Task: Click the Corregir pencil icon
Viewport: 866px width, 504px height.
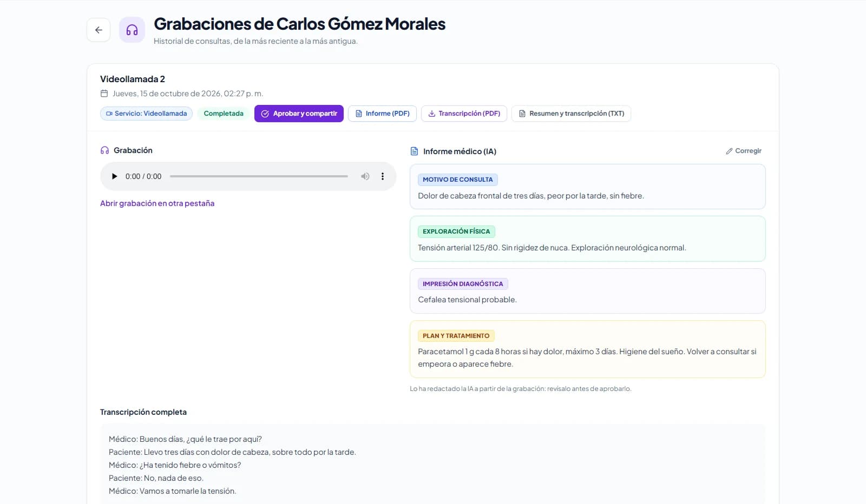Action: (x=729, y=151)
